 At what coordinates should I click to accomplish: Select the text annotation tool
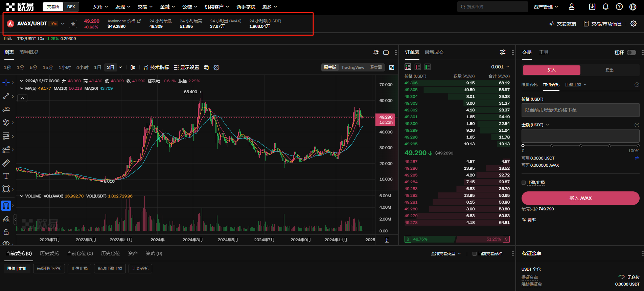click(x=6, y=176)
